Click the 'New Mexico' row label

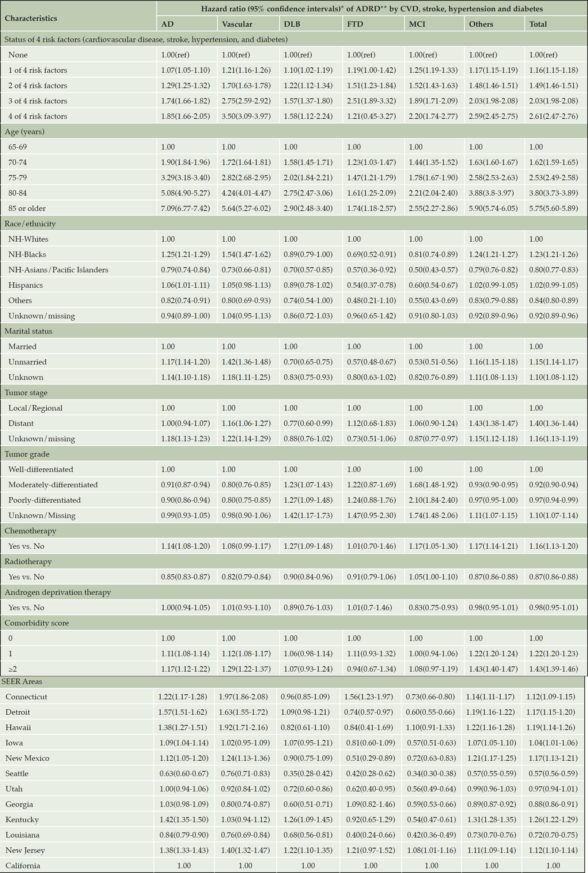(x=27, y=758)
